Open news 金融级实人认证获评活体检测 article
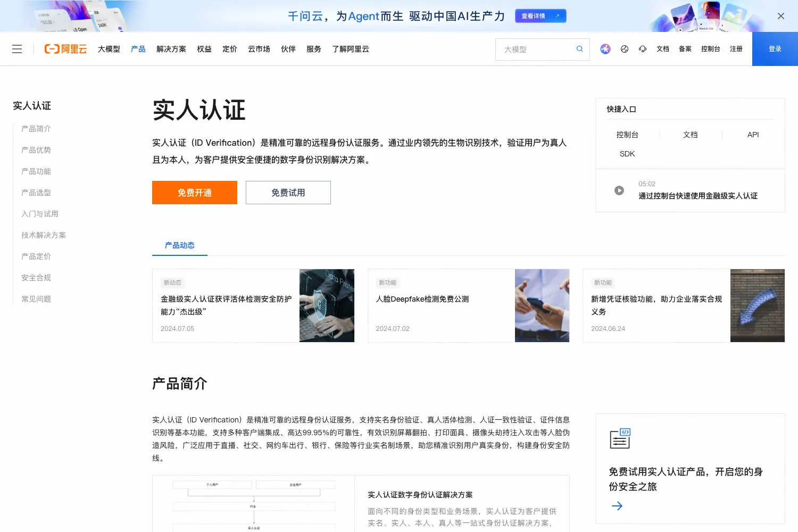798x532 pixels. click(226, 305)
